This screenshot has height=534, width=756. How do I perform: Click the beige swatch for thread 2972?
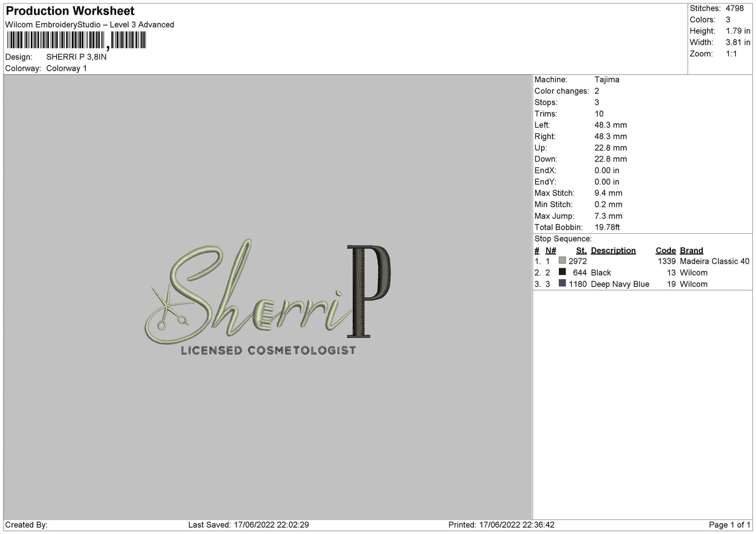point(562,260)
